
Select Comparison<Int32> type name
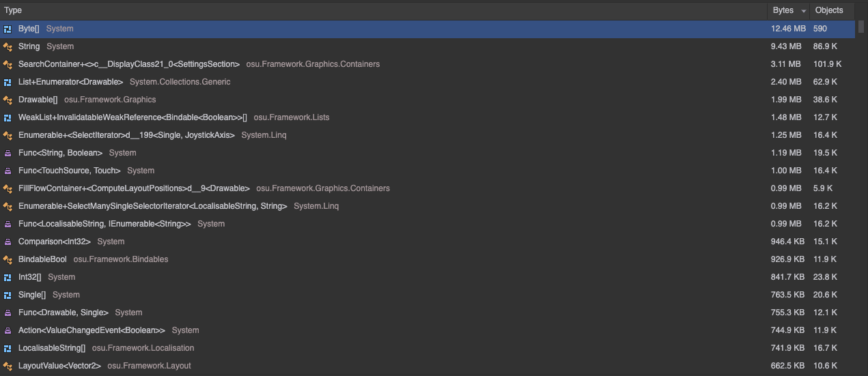pos(55,242)
